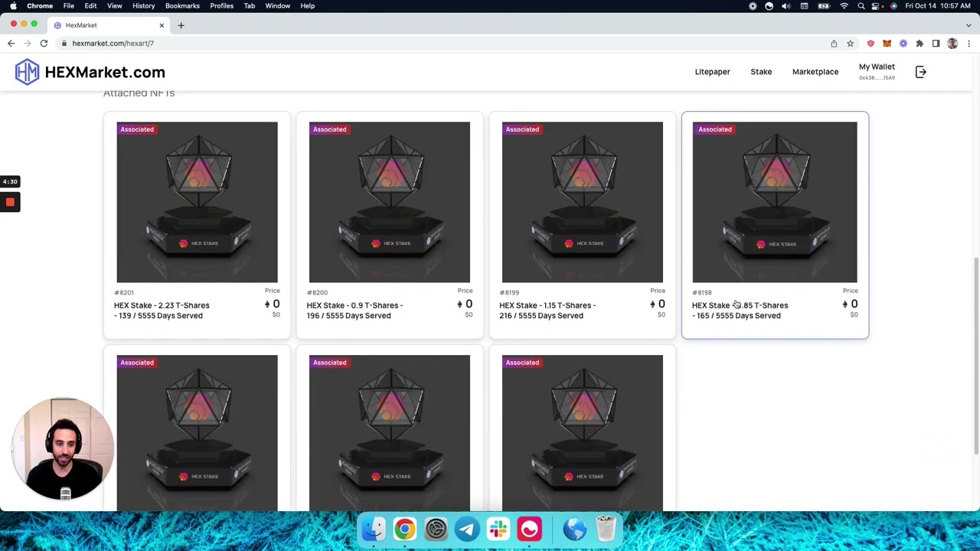The image size is (980, 551).
Task: Click the share page icon in address bar
Action: point(834,44)
